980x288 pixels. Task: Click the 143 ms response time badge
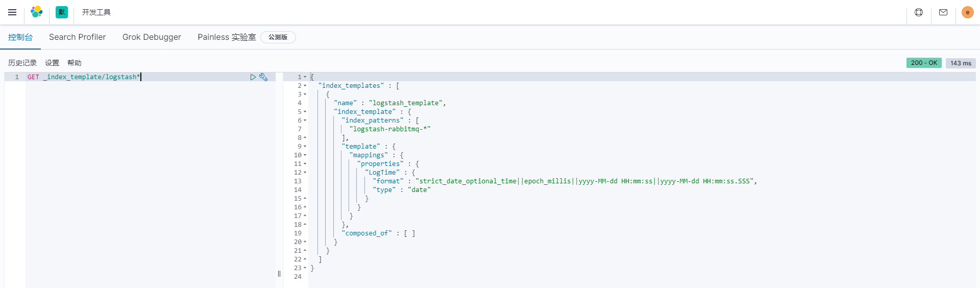pyautogui.click(x=961, y=63)
